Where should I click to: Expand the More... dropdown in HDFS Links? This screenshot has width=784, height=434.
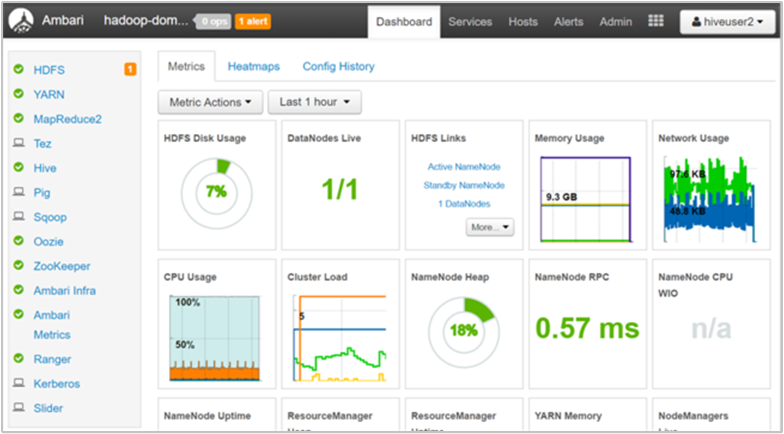[x=490, y=227]
